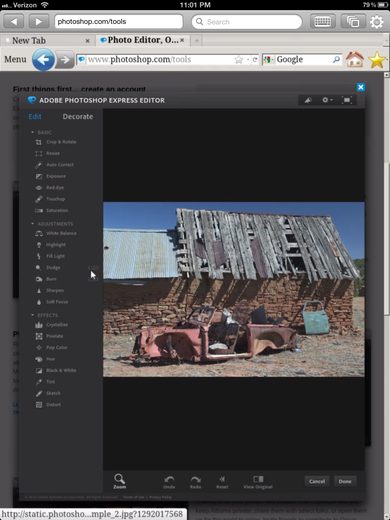Apply the Pixelate effect
390x520 pixels.
click(x=49, y=336)
